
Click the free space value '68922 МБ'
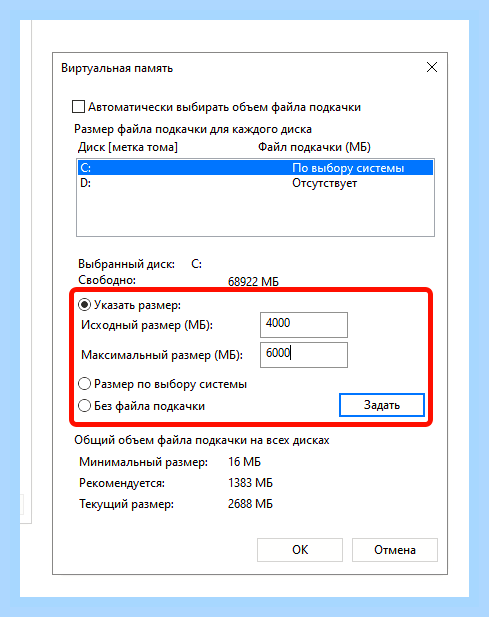(x=253, y=282)
